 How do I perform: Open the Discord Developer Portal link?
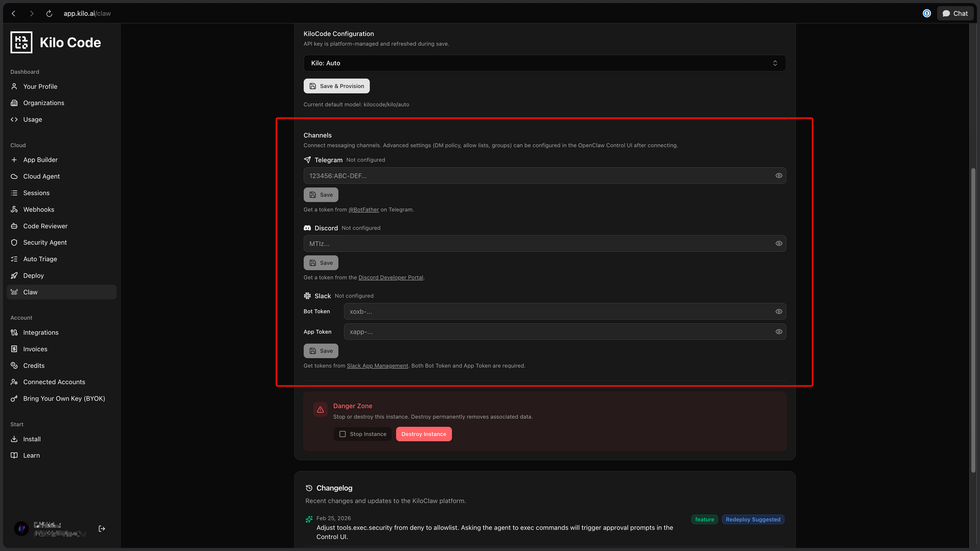(x=391, y=278)
